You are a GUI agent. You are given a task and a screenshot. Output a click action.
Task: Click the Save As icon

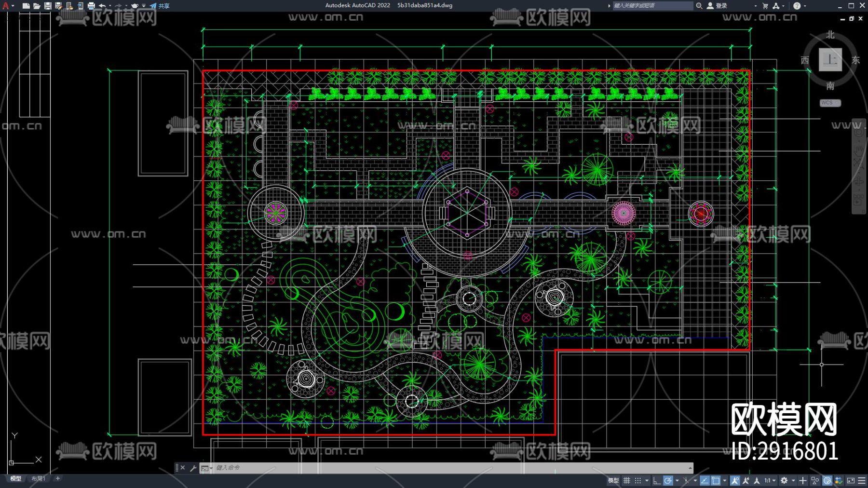coord(58,6)
